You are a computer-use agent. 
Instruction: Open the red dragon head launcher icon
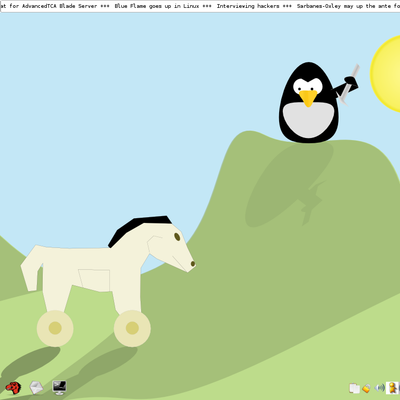tap(13, 388)
